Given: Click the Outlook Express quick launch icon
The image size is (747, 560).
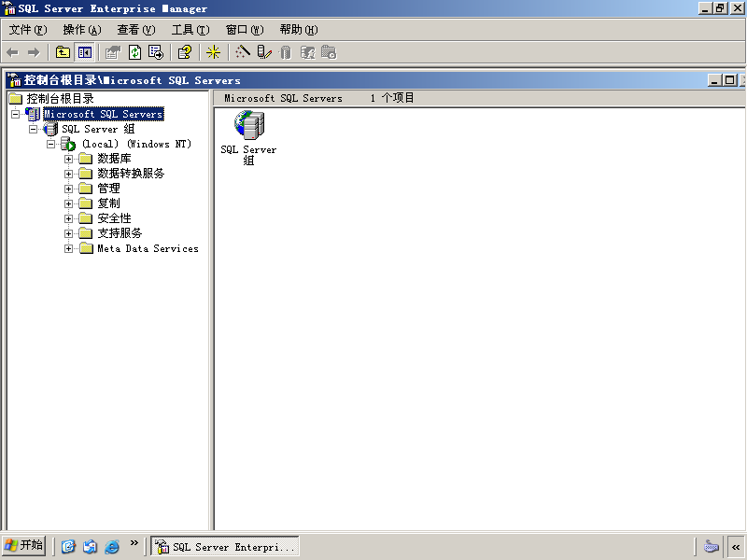Looking at the screenshot, I should point(90,546).
